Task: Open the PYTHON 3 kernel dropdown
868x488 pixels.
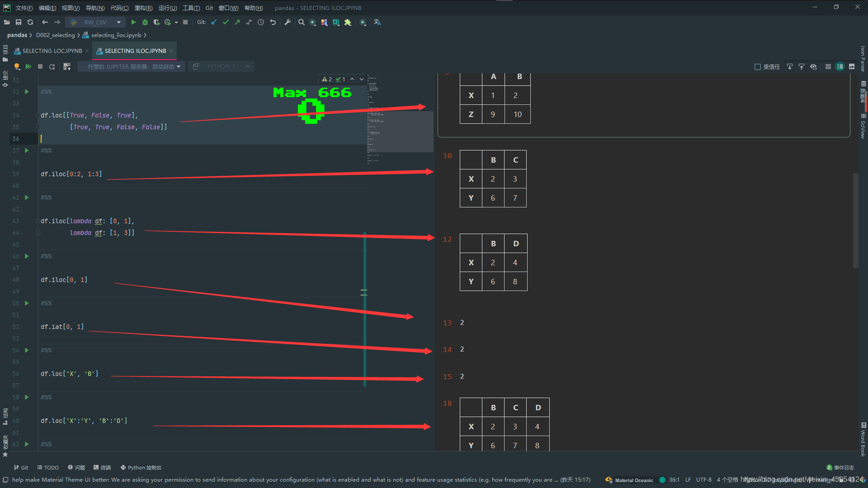Action: click(x=222, y=66)
